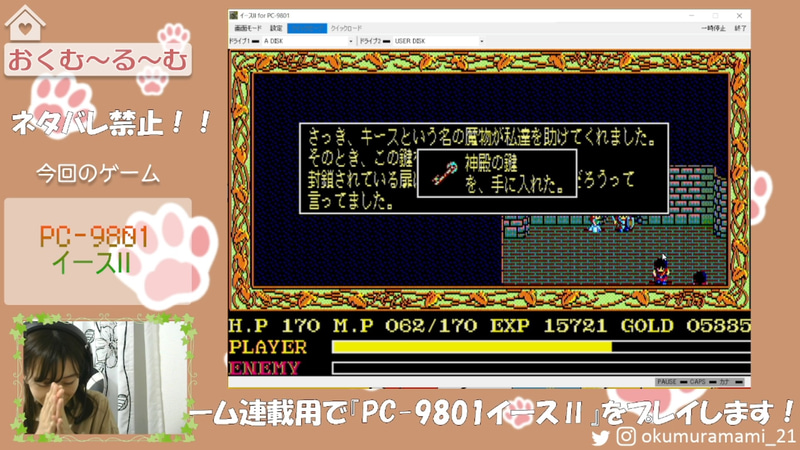Viewport: 800px width, 450px height.
Task: Click the dialogue line starting さっき、キース
Action: 482,137
